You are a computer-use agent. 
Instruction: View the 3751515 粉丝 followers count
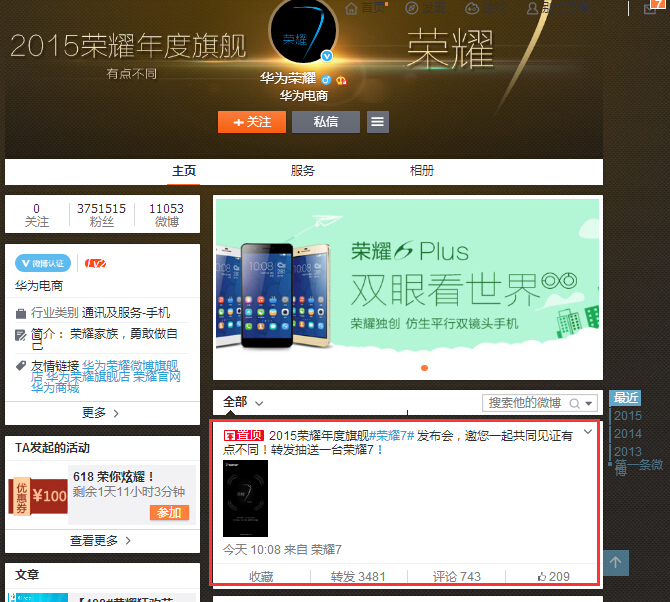point(101,215)
